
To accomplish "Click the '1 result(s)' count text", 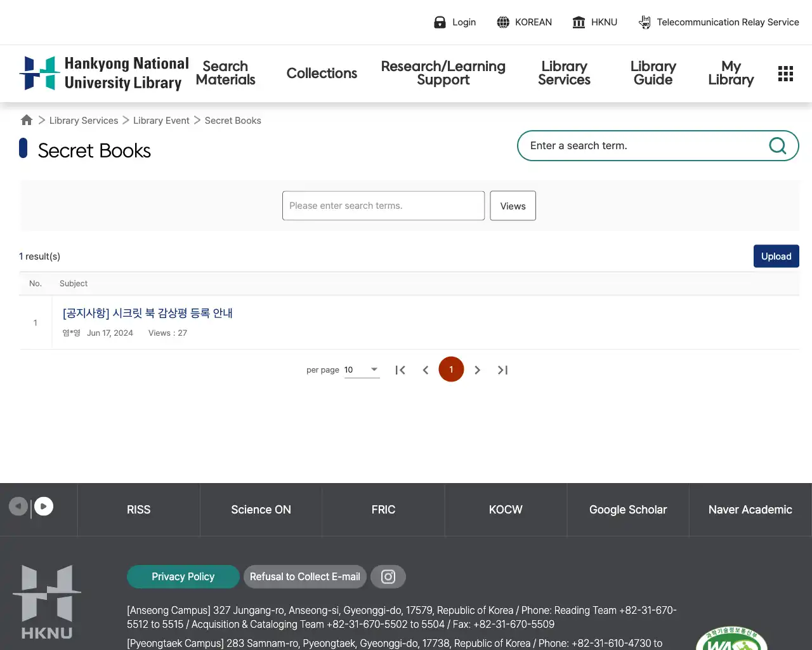I will pos(39,256).
